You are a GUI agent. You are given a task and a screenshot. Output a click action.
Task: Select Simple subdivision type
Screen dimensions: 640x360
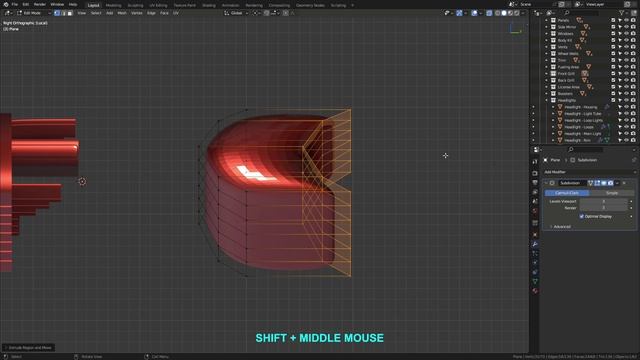[x=611, y=193]
